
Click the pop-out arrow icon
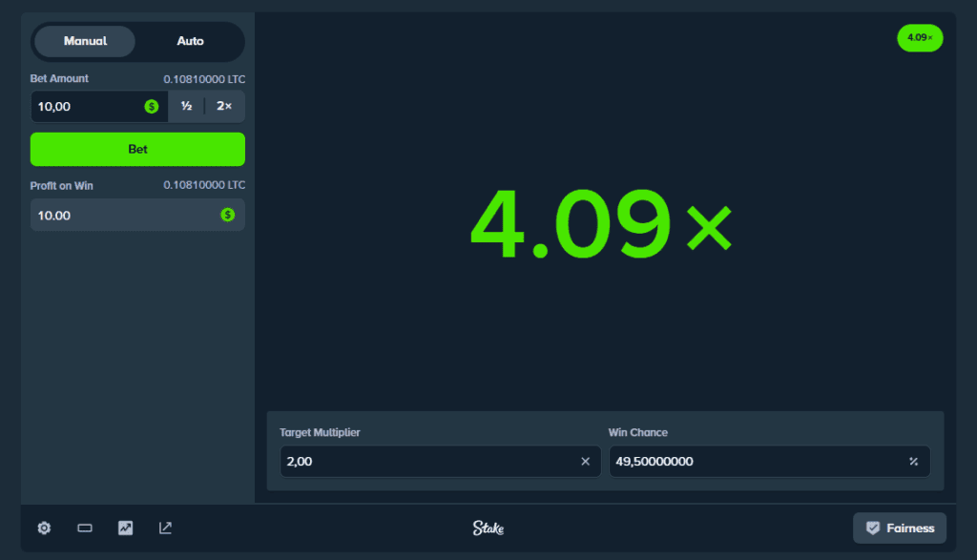point(165,528)
